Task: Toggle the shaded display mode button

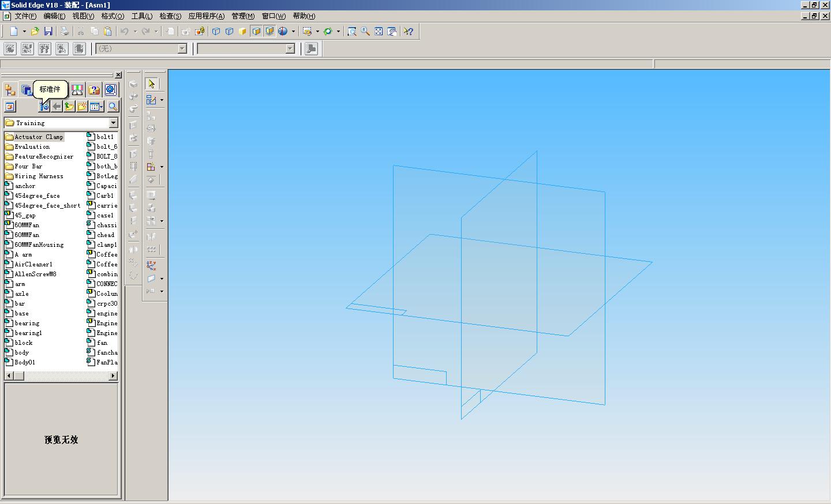Action: click(243, 31)
